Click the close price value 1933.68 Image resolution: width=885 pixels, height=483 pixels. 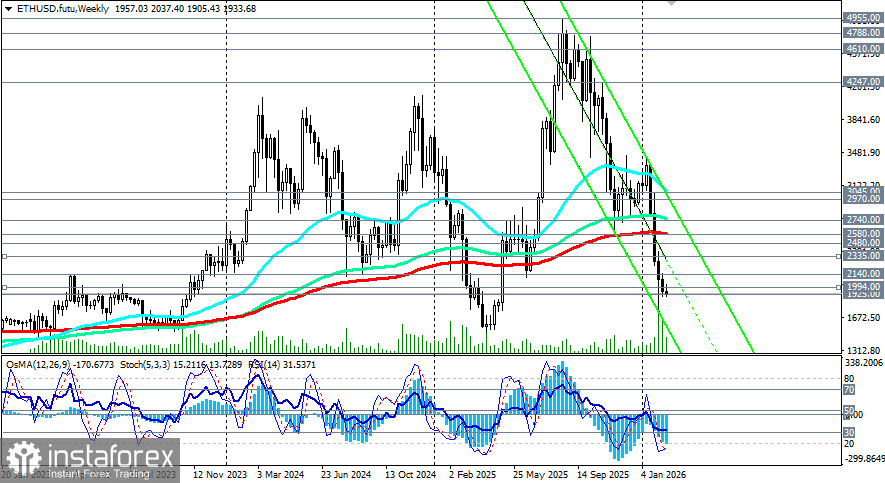pyautogui.click(x=241, y=8)
